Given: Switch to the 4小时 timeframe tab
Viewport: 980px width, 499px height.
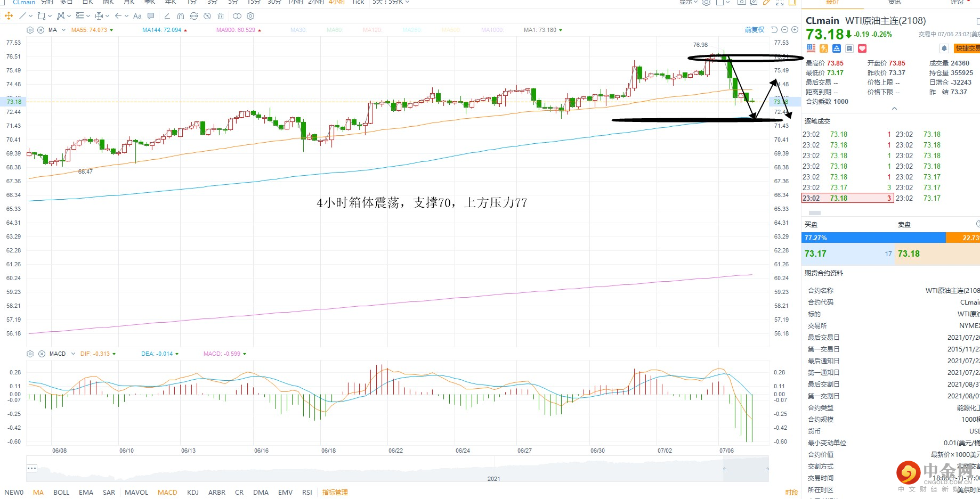Looking at the screenshot, I should [336, 2].
